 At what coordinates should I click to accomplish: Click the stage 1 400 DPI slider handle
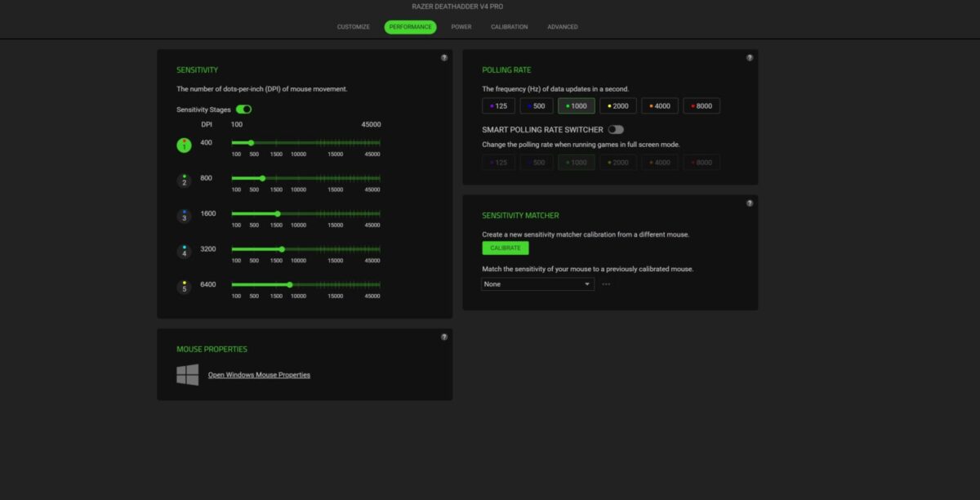[251, 143]
